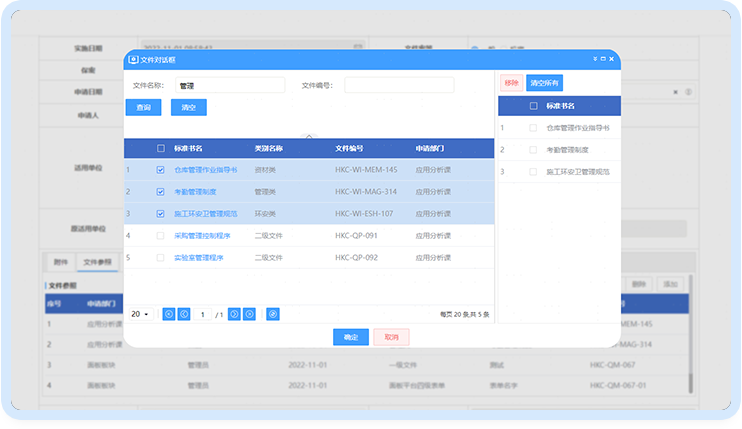Image resolution: width=742 pixels, height=429 pixels.
Task: Open the page size 20 dropdown
Action: click(x=140, y=314)
